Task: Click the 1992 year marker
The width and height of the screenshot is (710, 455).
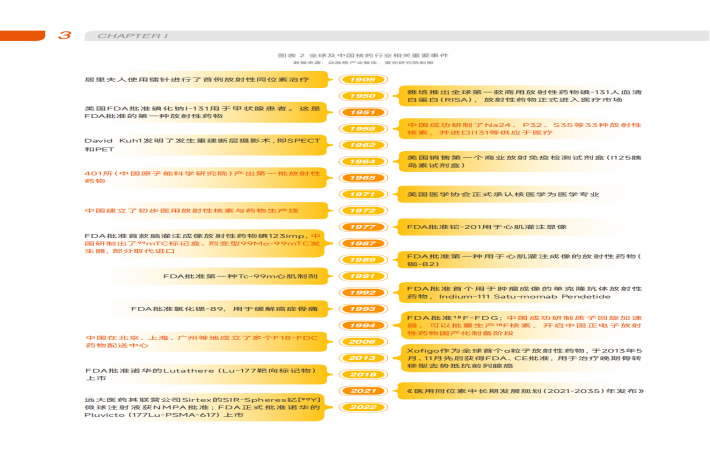Action: pyautogui.click(x=363, y=292)
